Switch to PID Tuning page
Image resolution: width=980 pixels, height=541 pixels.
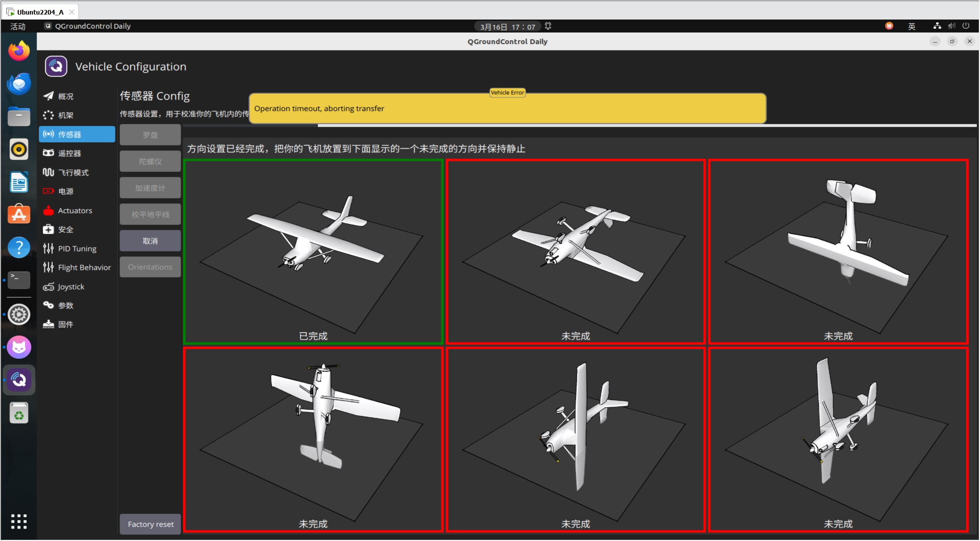click(x=77, y=248)
